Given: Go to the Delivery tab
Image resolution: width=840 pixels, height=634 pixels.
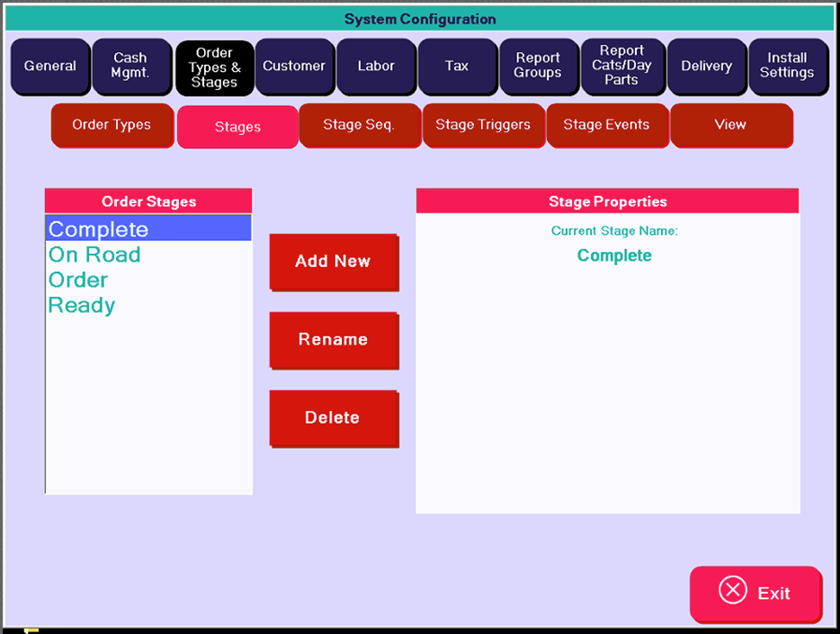Looking at the screenshot, I should click(707, 67).
